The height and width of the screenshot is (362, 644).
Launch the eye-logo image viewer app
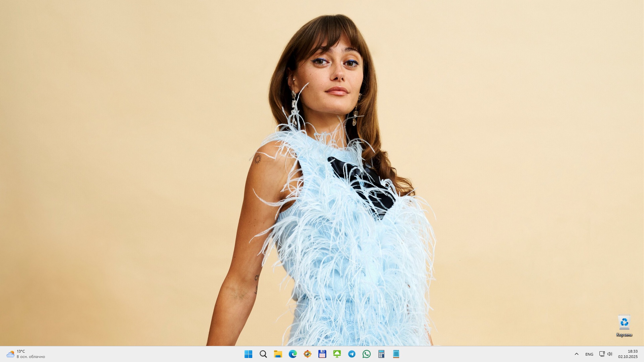point(307,354)
